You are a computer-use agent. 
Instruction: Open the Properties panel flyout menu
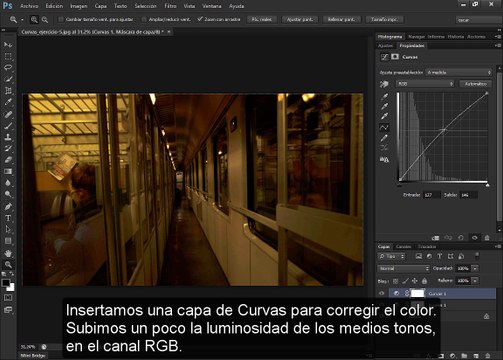tap(497, 46)
